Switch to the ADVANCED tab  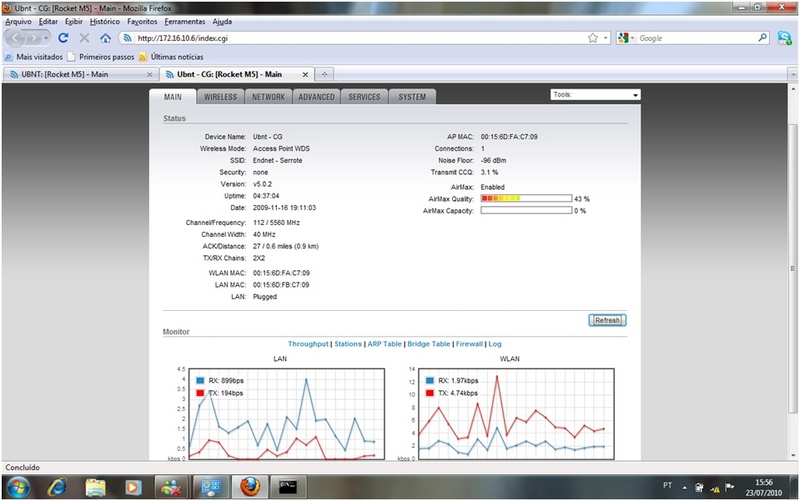tap(316, 97)
